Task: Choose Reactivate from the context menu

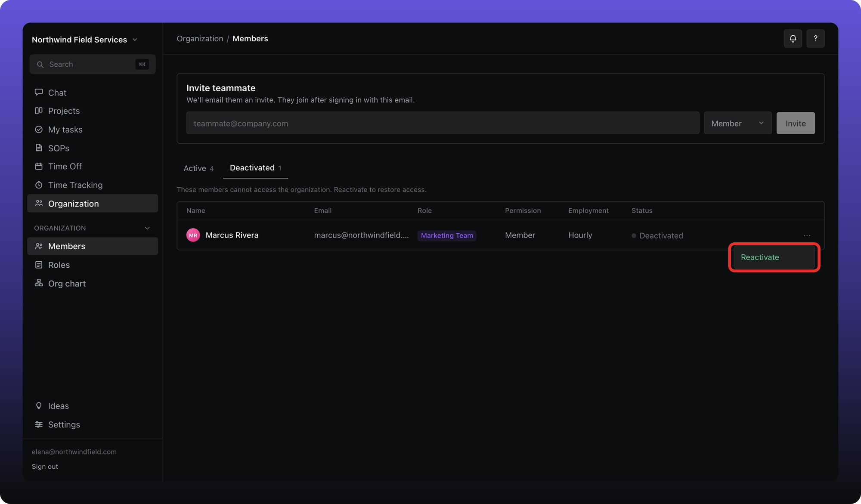Action: (774, 257)
